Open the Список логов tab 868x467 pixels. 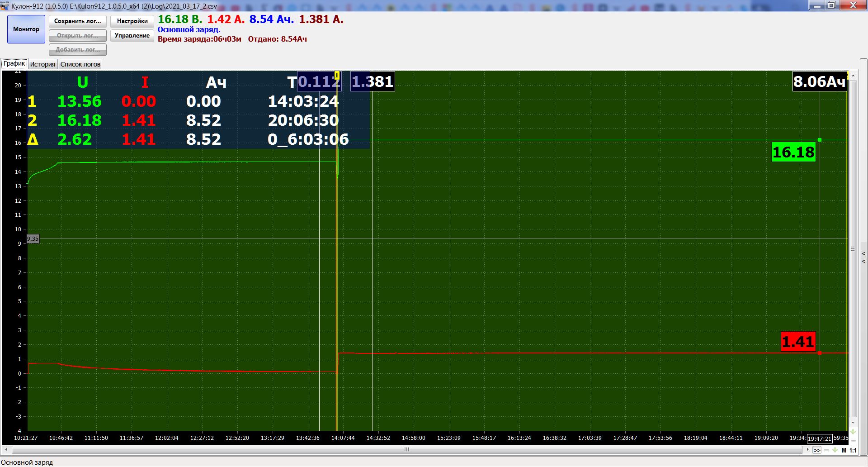pos(80,64)
